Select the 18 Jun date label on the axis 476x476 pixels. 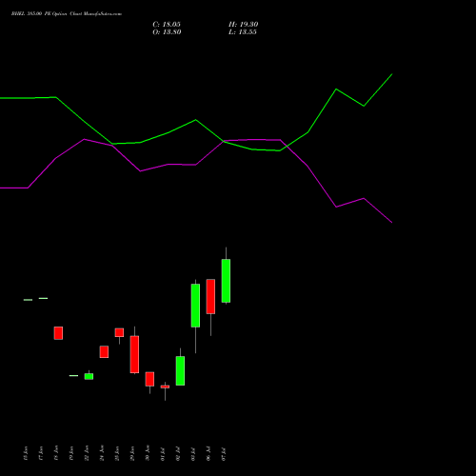[x=56, y=453]
